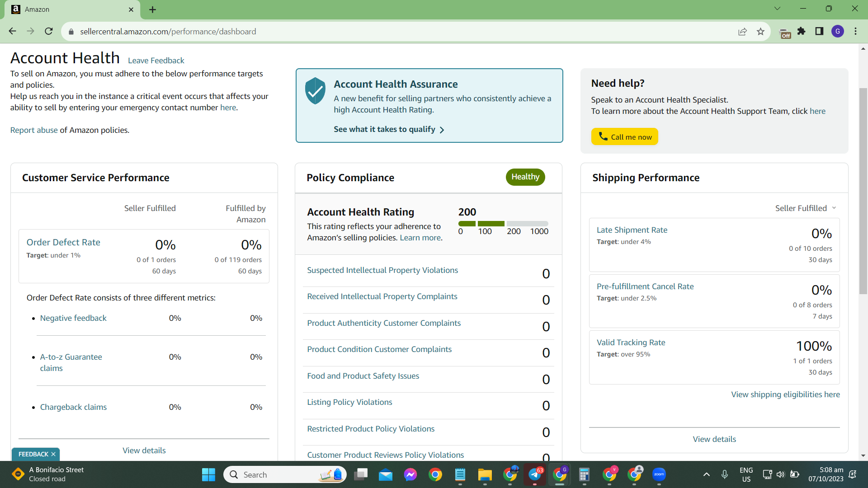Show hidden system tray icons
This screenshot has height=488, width=868.
pos(707,474)
